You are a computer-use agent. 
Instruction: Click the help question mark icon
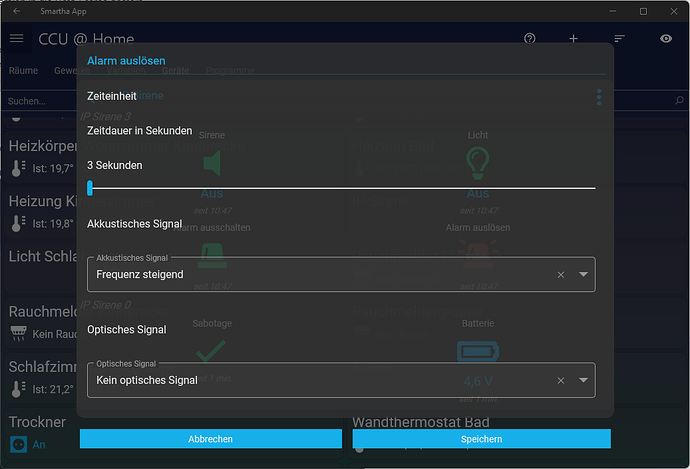click(530, 38)
